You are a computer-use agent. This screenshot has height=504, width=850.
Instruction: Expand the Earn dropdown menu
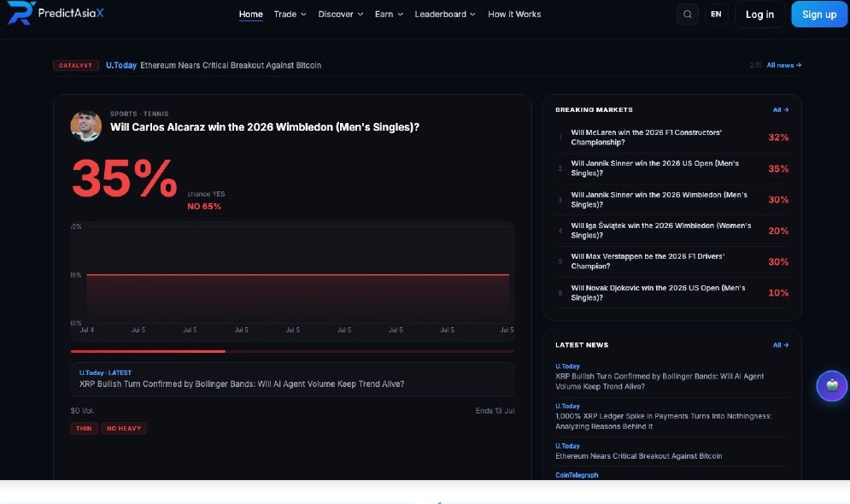(389, 14)
